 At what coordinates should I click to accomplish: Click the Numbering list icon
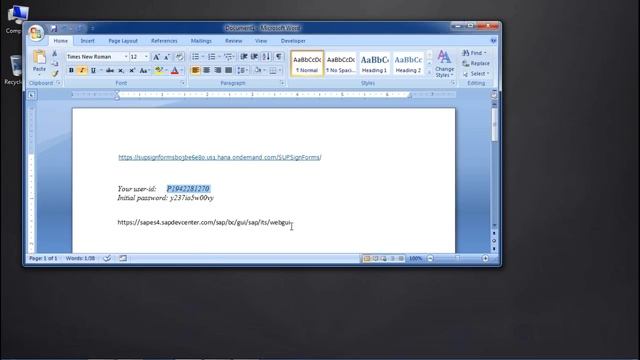point(211,57)
